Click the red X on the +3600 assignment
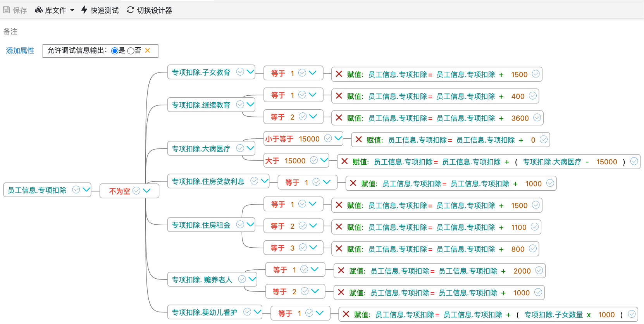Screen dimensions: 644x324 coord(339,118)
